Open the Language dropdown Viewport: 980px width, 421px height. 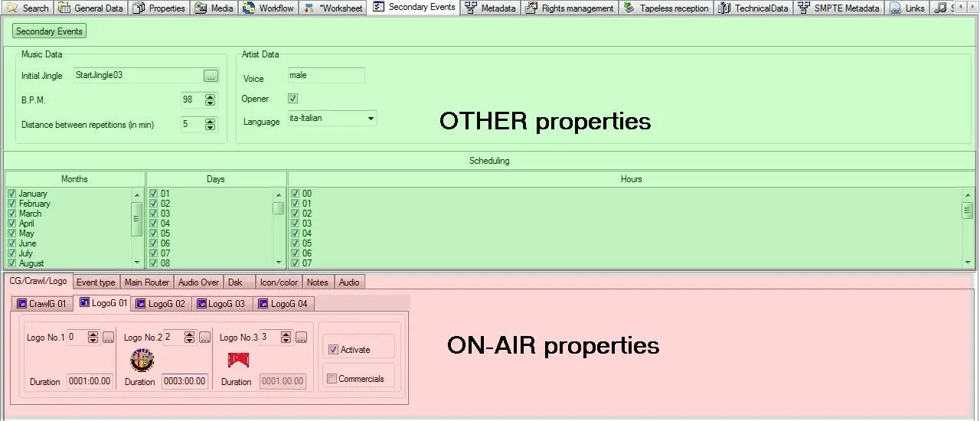pyautogui.click(x=371, y=119)
